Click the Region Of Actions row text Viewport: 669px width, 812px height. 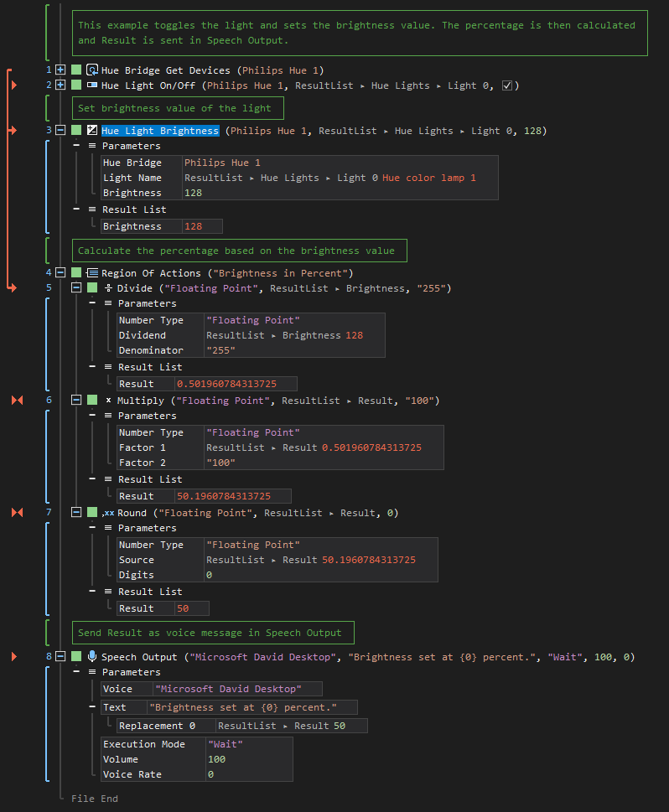[227, 273]
